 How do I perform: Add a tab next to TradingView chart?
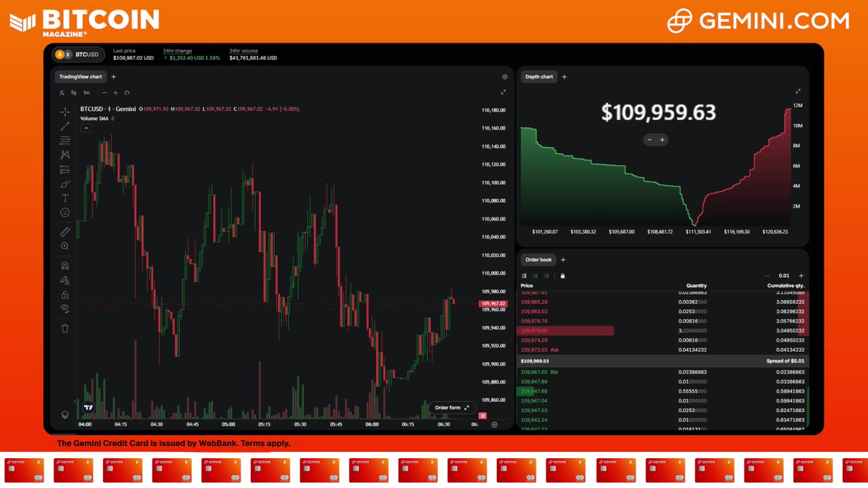click(x=113, y=77)
